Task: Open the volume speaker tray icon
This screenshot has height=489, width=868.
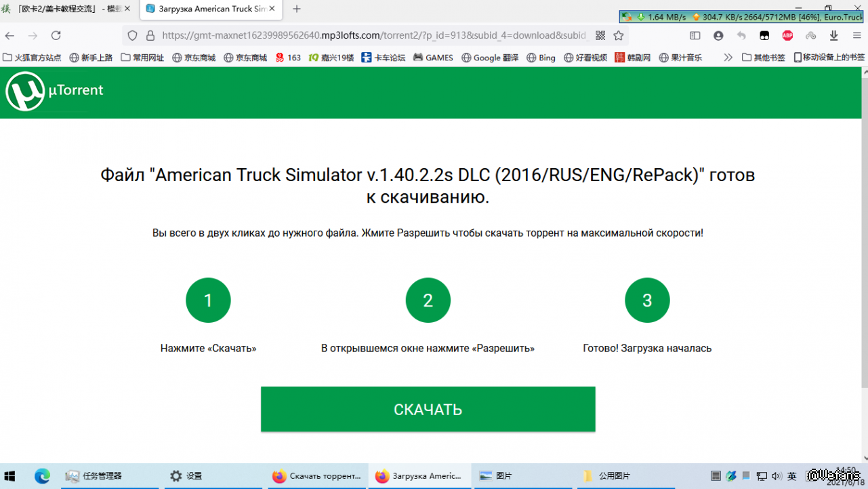Action: click(x=777, y=476)
